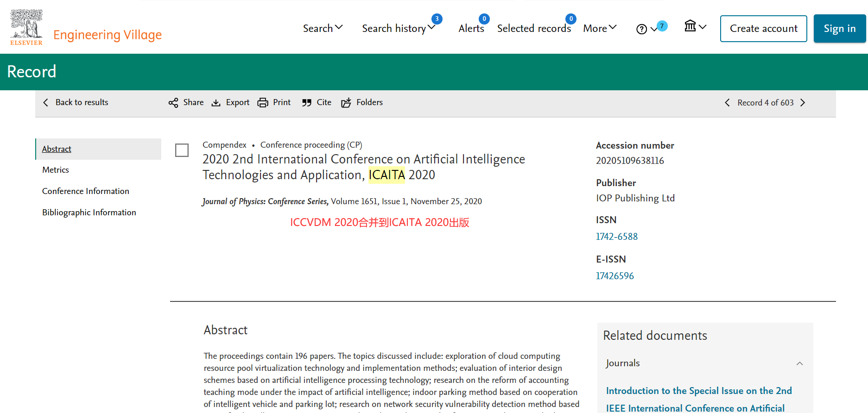Click the Create account button

(764, 29)
